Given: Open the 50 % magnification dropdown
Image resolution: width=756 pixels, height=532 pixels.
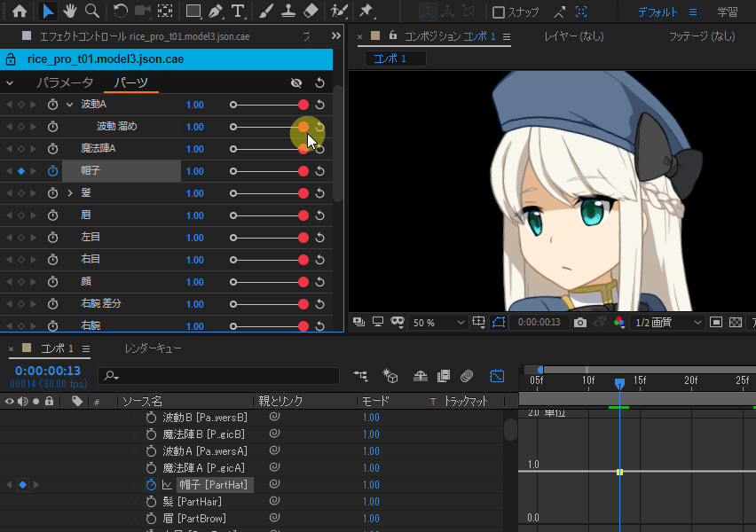Looking at the screenshot, I should 438,323.
